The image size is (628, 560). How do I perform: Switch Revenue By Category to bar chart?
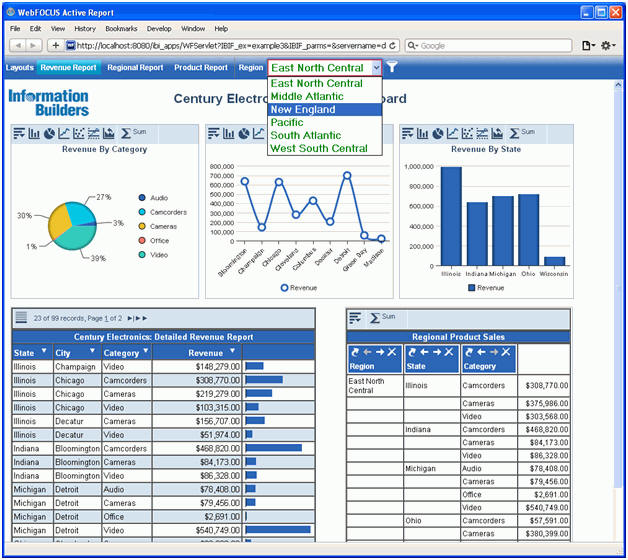pyautogui.click(x=34, y=133)
